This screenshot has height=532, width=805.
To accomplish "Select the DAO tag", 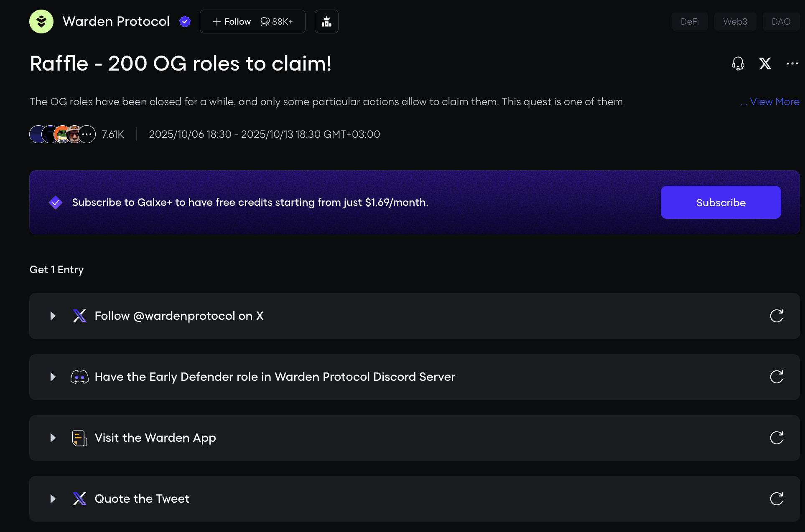I will [781, 22].
